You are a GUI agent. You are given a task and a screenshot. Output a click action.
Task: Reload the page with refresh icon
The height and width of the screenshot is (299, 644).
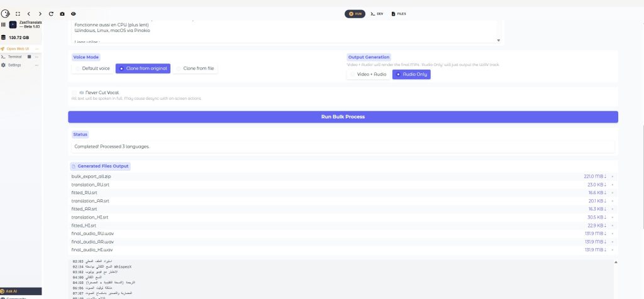coord(51,14)
